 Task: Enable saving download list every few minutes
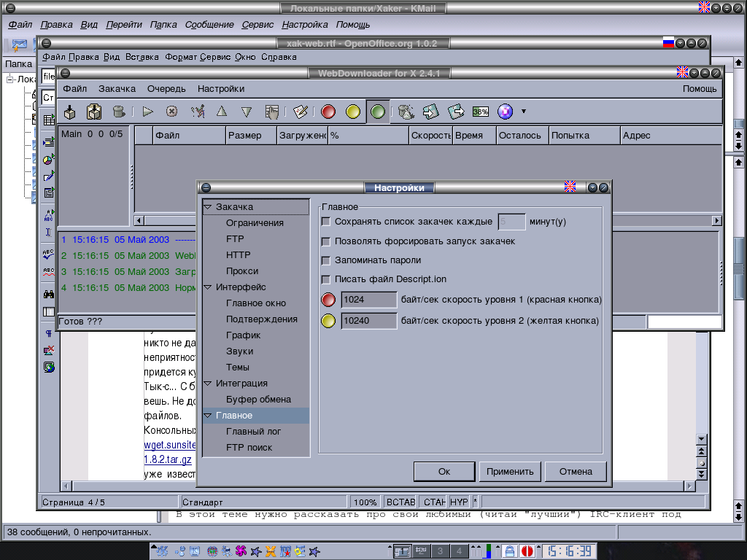pos(326,222)
